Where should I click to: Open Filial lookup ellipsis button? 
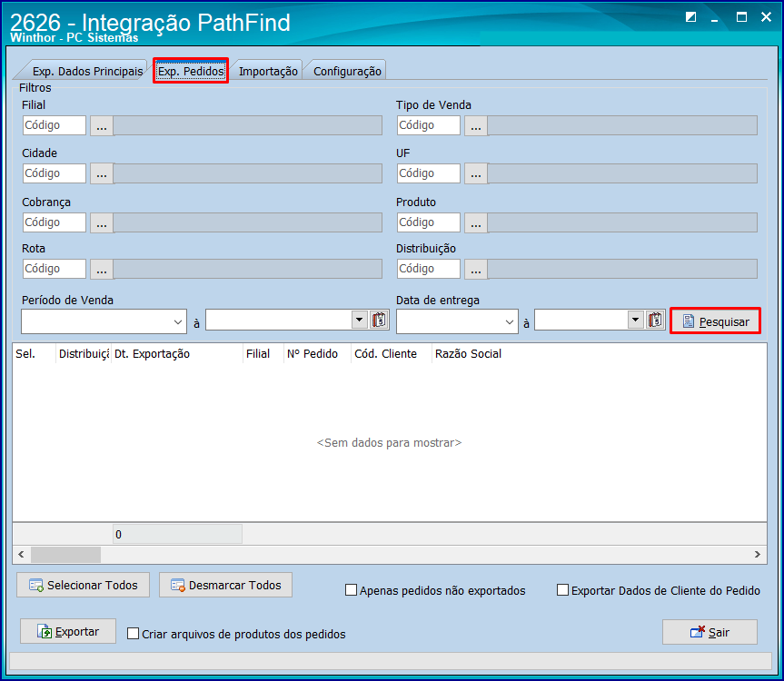click(x=102, y=126)
